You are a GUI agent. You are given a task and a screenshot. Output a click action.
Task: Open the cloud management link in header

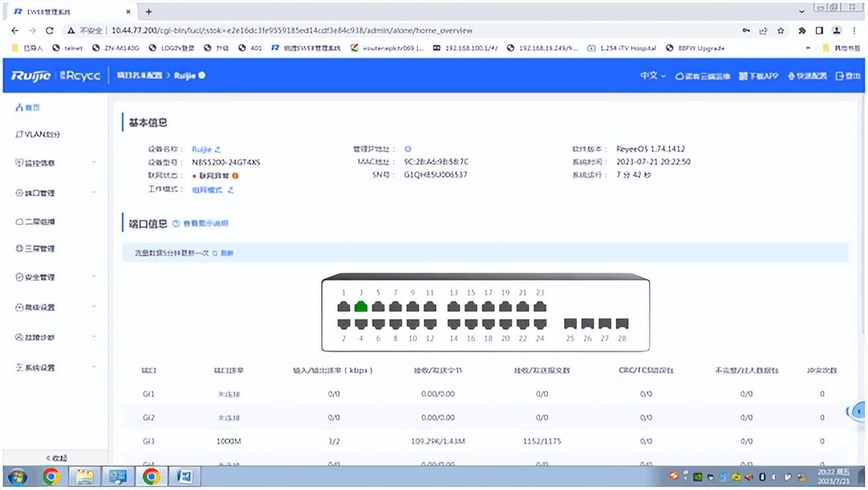pos(703,76)
